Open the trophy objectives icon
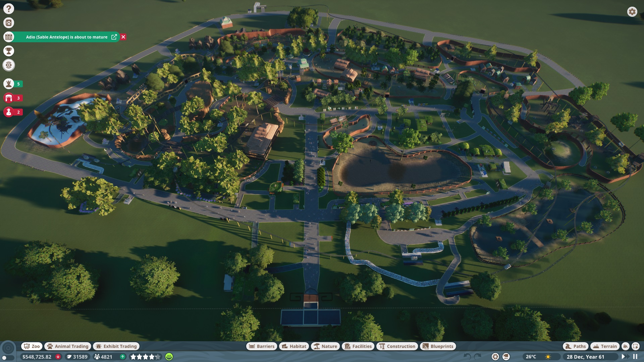 [9, 51]
